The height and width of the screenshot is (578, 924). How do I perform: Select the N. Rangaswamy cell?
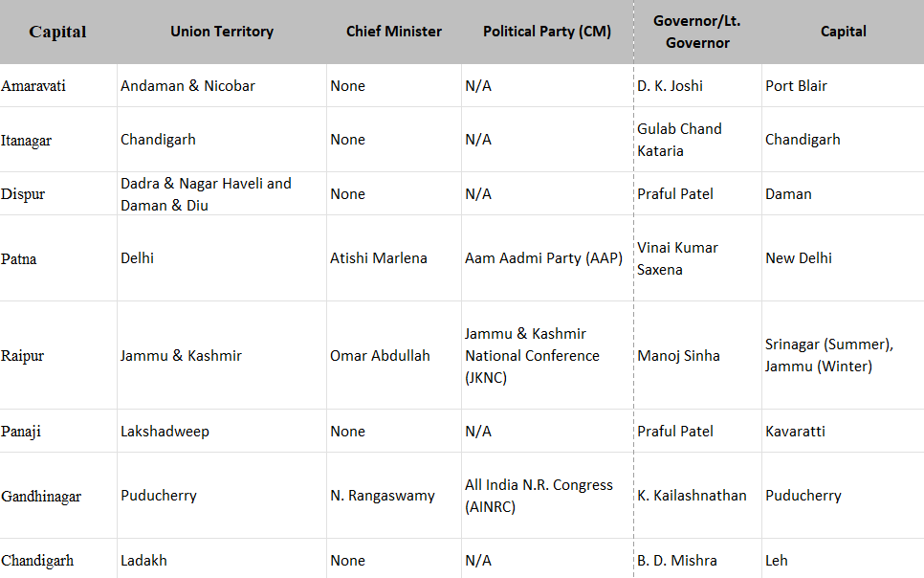coord(383,496)
